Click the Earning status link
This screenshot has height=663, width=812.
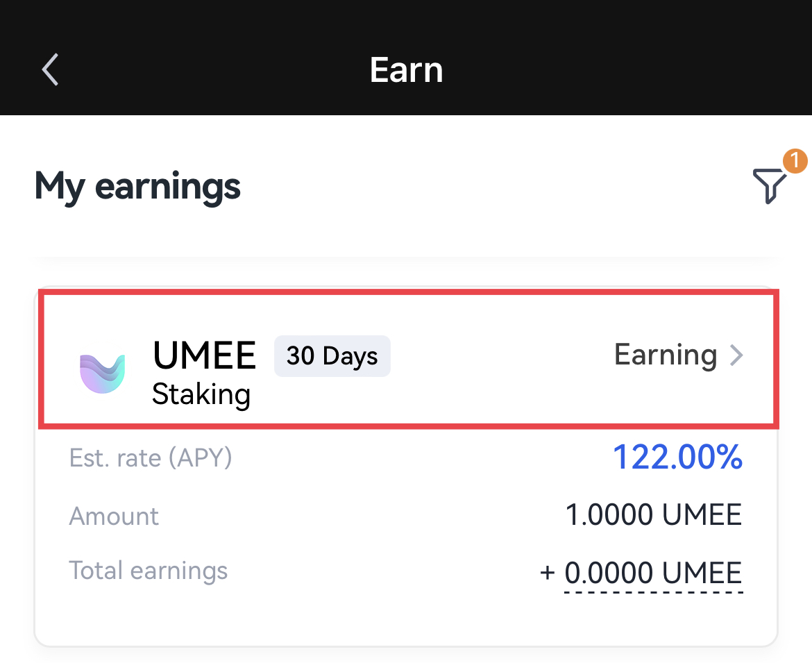coord(666,355)
